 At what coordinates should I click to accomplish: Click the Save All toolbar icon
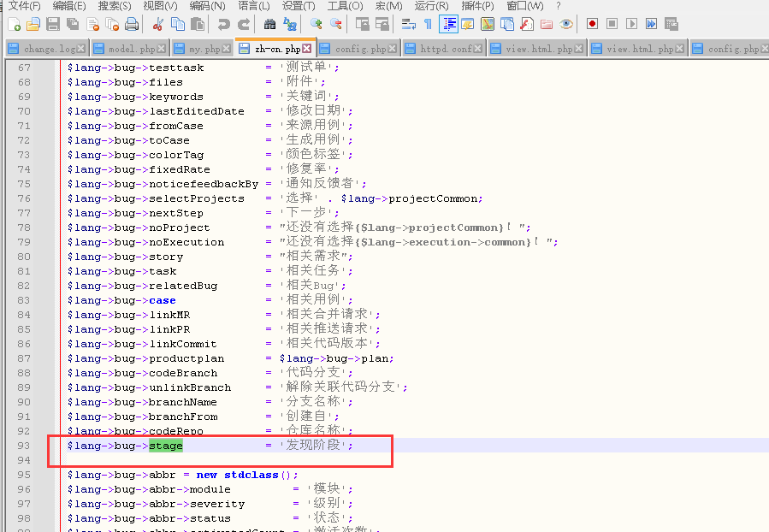[74, 24]
